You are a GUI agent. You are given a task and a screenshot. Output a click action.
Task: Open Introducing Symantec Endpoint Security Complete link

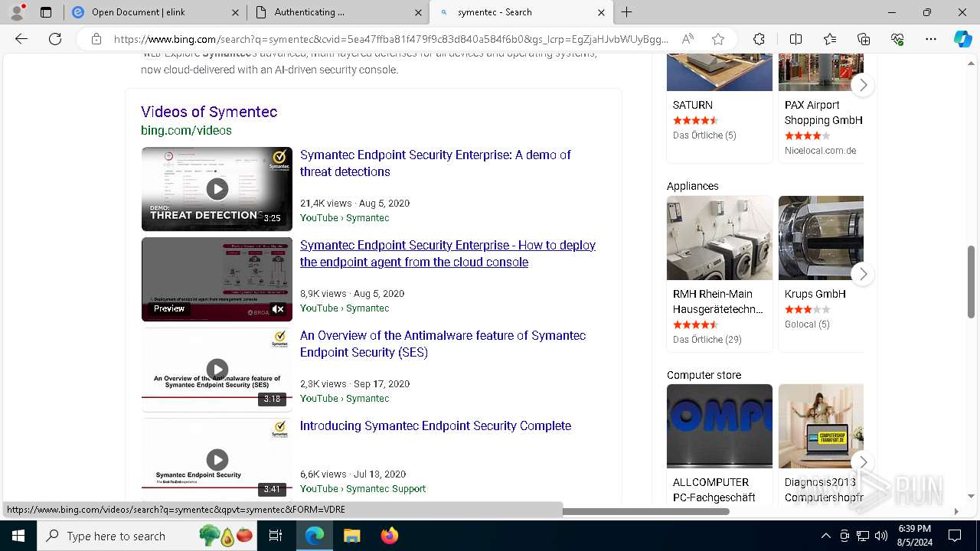[x=436, y=426]
